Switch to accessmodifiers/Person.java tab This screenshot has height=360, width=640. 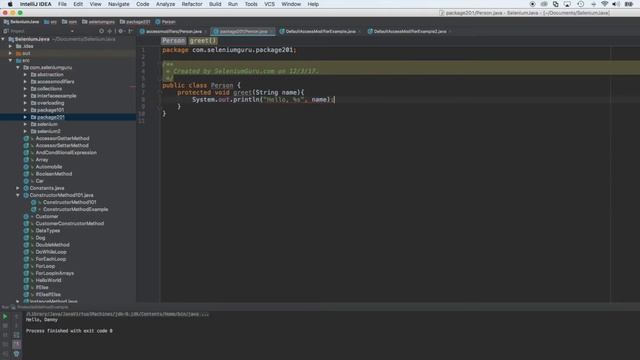click(x=174, y=31)
